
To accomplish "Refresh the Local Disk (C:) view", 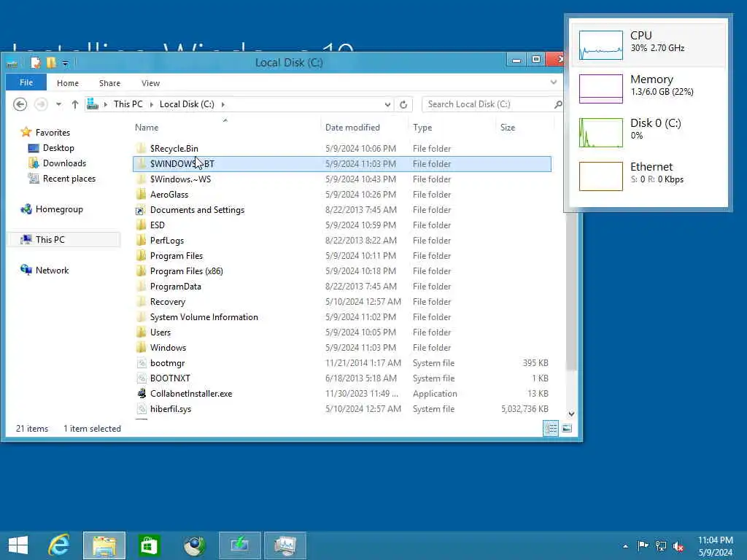I will click(403, 104).
